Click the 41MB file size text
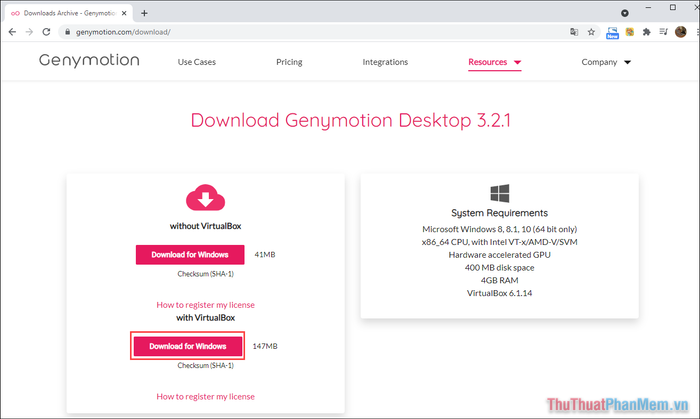700x419 pixels. click(265, 254)
